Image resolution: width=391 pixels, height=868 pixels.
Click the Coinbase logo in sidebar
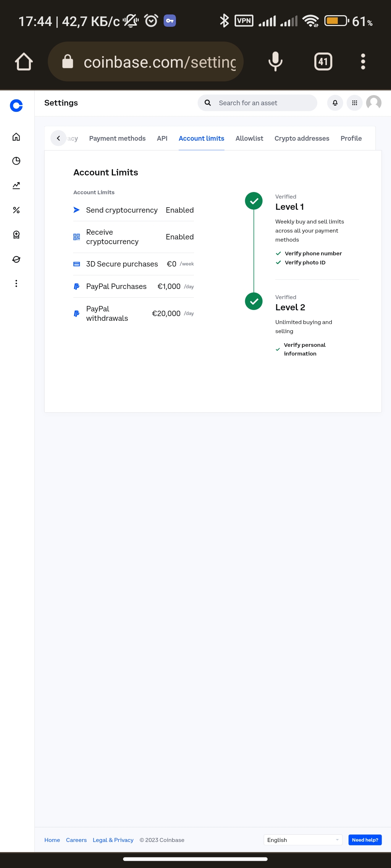pyautogui.click(x=16, y=106)
